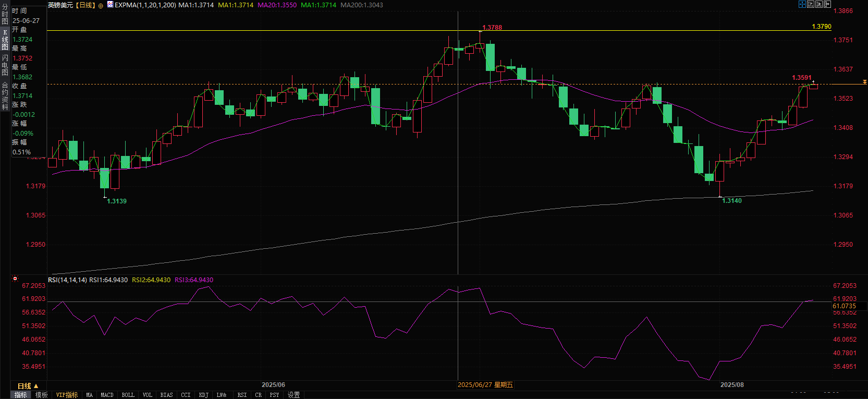Open the 闪电图 side tab
Screen dimensions: 868x399
pos(5,65)
